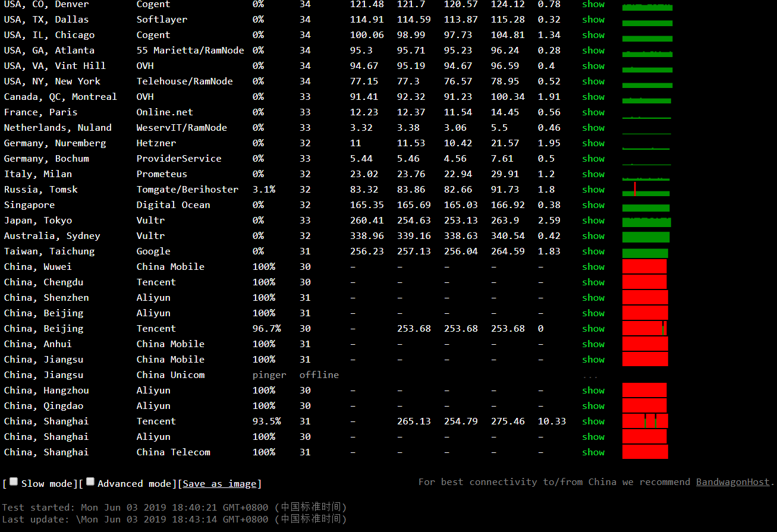The height and width of the screenshot is (532, 777).
Task: Show details for France, Paris
Action: (593, 112)
